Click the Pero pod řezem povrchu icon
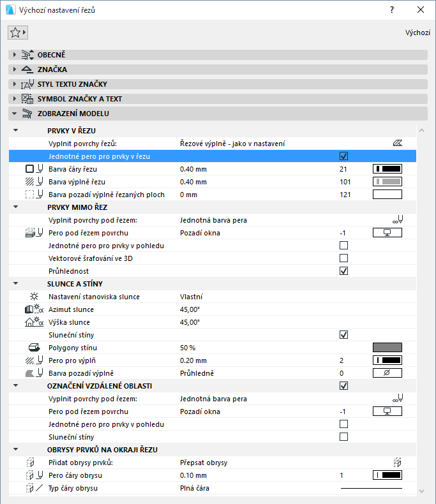Viewport: 436px width, 504px height. [34, 233]
